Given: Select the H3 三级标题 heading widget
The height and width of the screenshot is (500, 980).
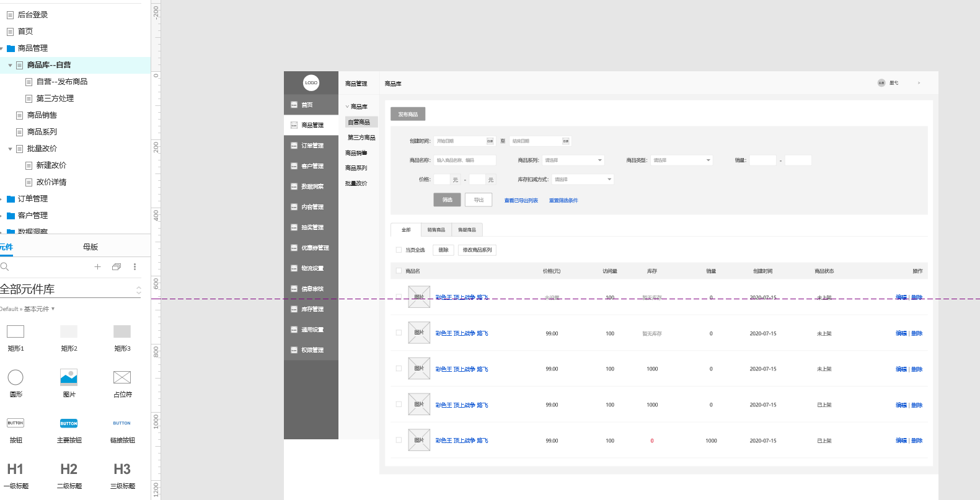Looking at the screenshot, I should coord(122,475).
